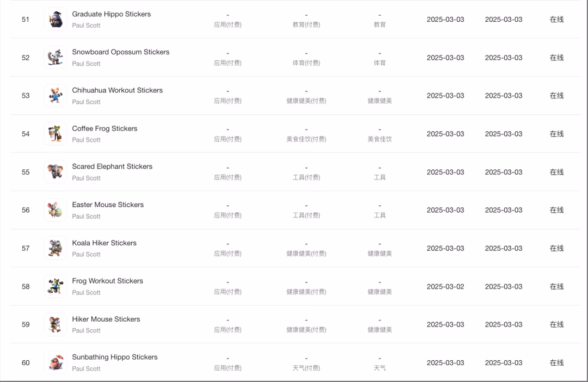
Task: Click the Snowboard Opossum Stickers icon
Action: point(55,57)
